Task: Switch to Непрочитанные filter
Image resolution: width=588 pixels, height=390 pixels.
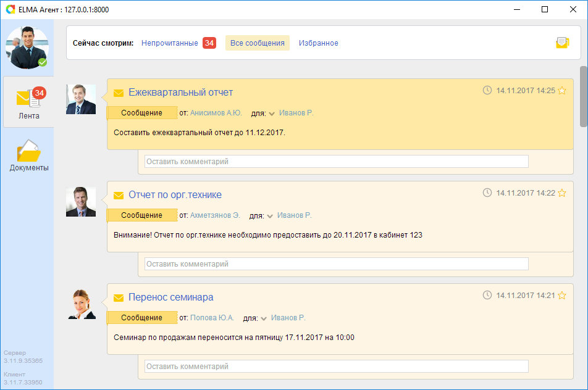Action: tap(170, 43)
